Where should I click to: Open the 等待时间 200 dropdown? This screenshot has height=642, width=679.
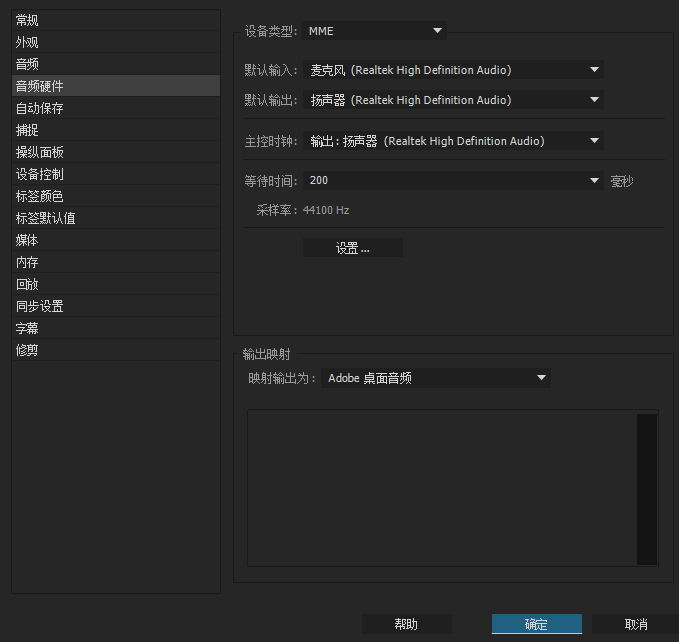tap(453, 180)
